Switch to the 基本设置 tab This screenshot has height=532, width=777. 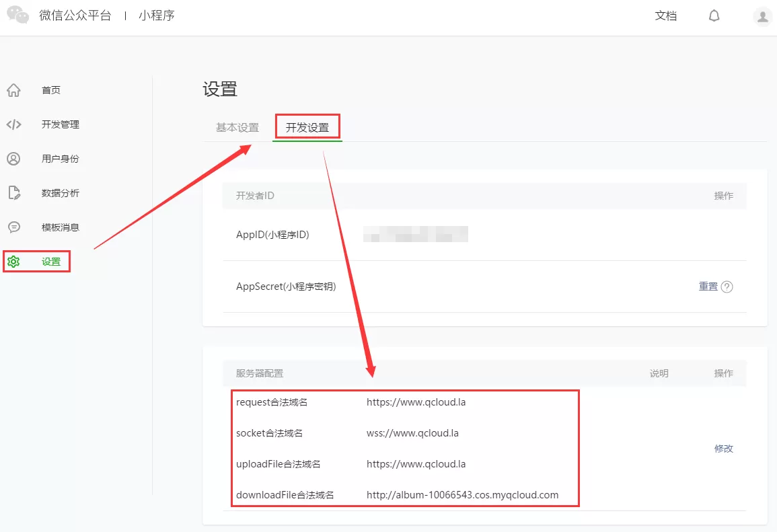pos(237,127)
